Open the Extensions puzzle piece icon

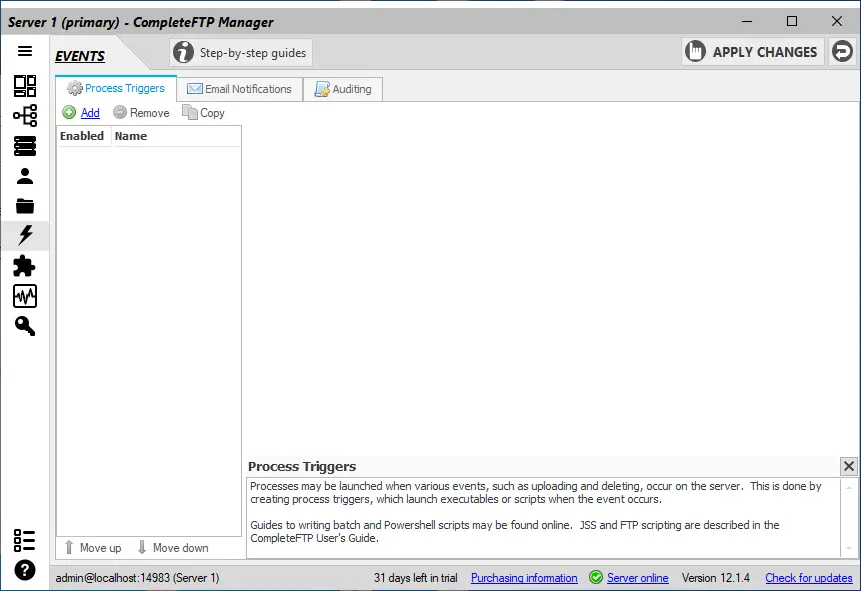click(25, 266)
